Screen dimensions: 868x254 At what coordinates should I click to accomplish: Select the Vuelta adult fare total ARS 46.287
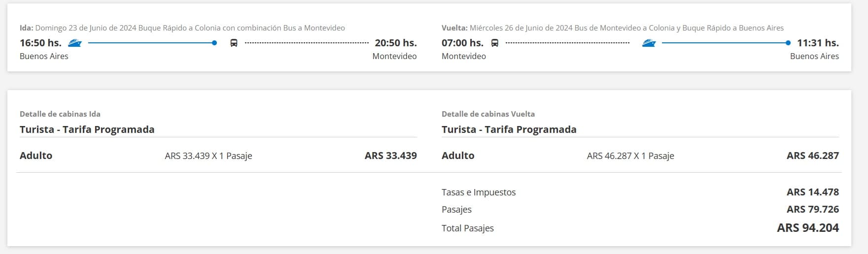812,156
